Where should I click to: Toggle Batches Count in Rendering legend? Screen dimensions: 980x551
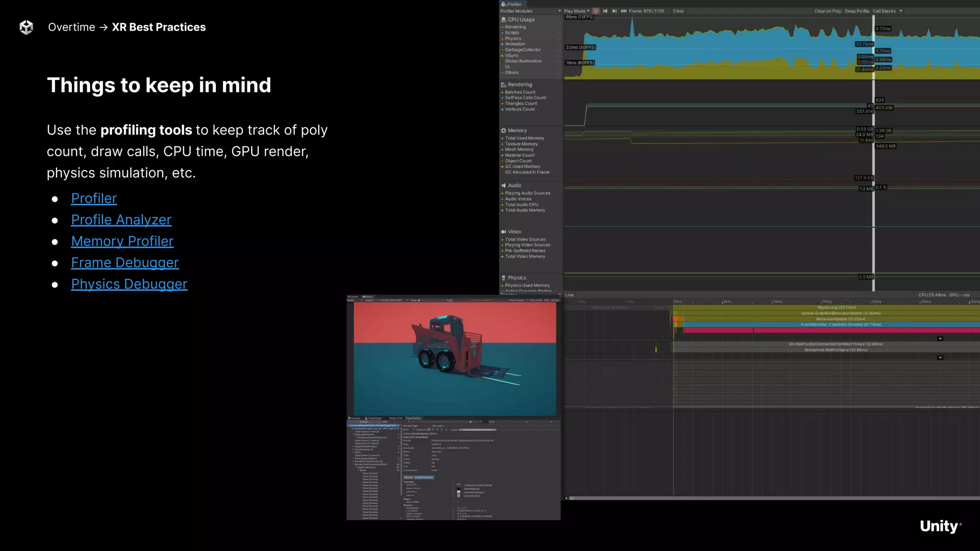518,92
